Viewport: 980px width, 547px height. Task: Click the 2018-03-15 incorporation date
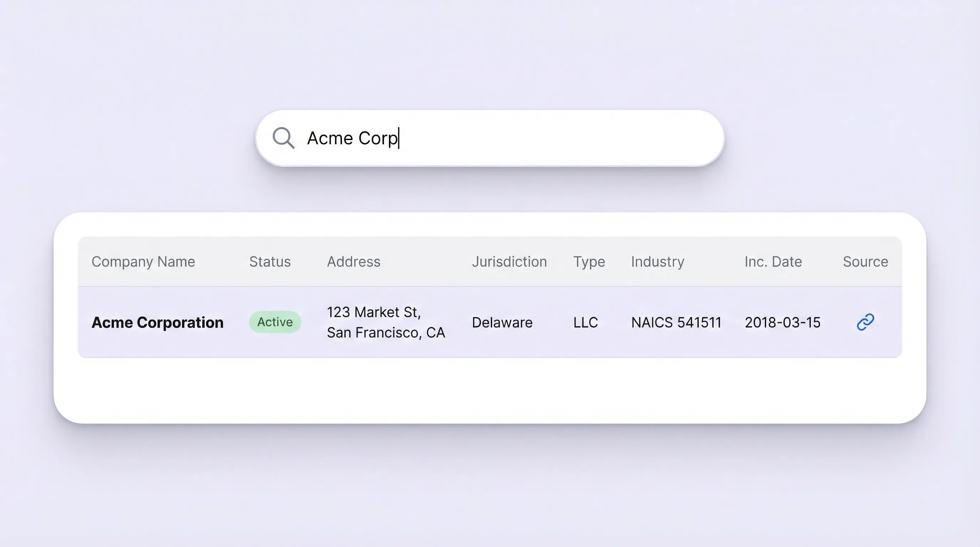(x=782, y=323)
